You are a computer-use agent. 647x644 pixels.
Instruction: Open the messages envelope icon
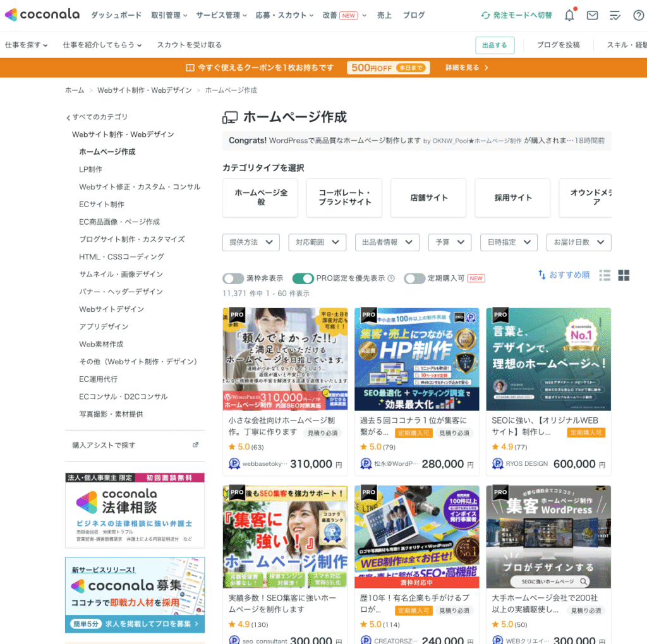pos(592,15)
